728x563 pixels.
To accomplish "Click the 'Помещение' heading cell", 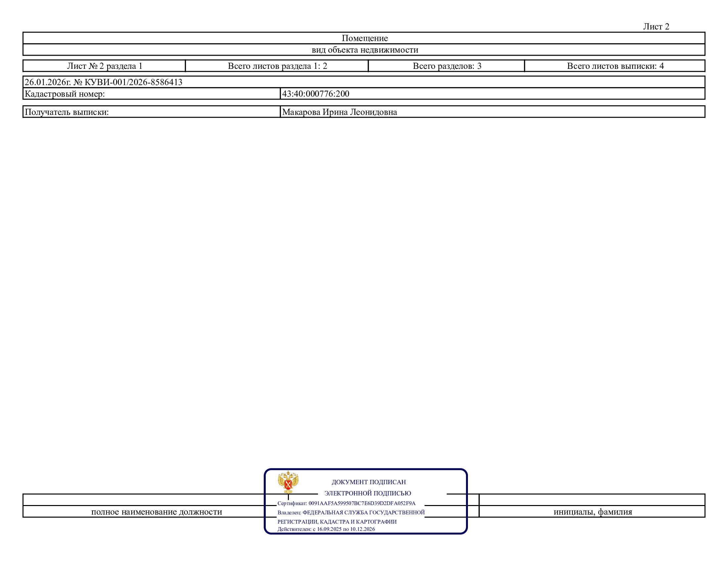I will click(365, 38).
